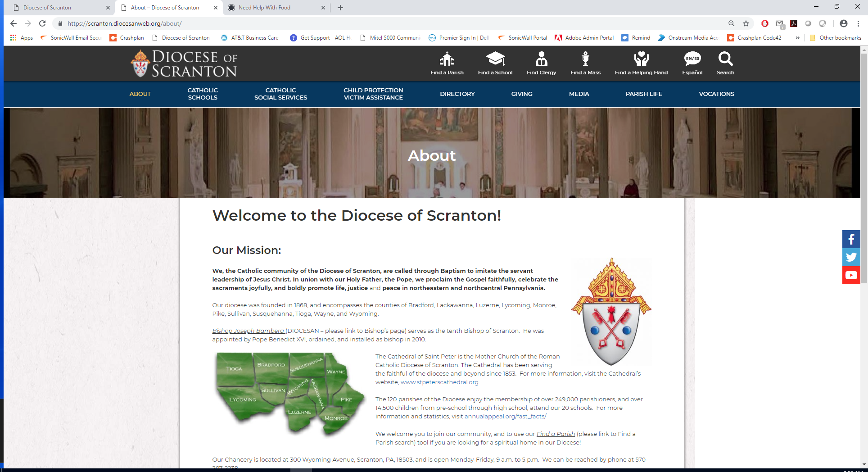
Task: Open the Find a Mass icon
Action: pyautogui.click(x=585, y=59)
